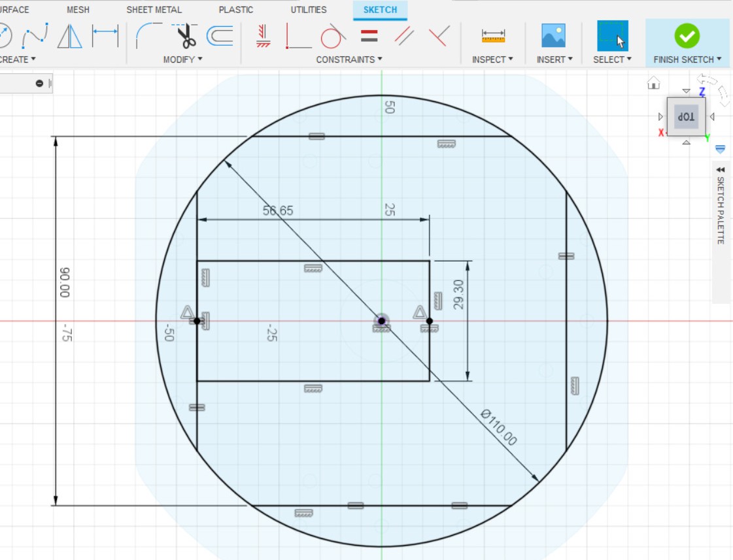The image size is (733, 560).
Task: Click the TOP face of the ViewCube
Action: [x=685, y=116]
